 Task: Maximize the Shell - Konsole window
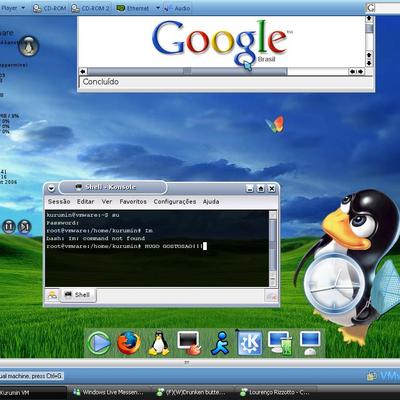261,189
